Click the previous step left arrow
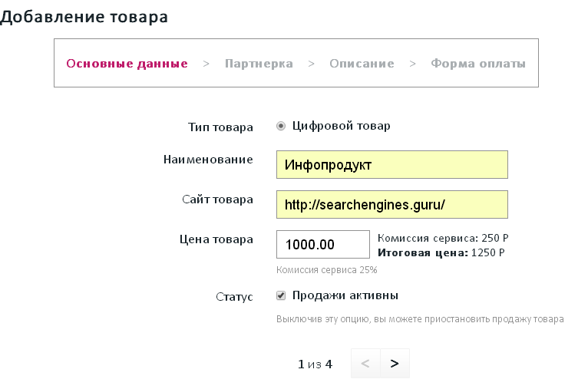 pyautogui.click(x=365, y=364)
